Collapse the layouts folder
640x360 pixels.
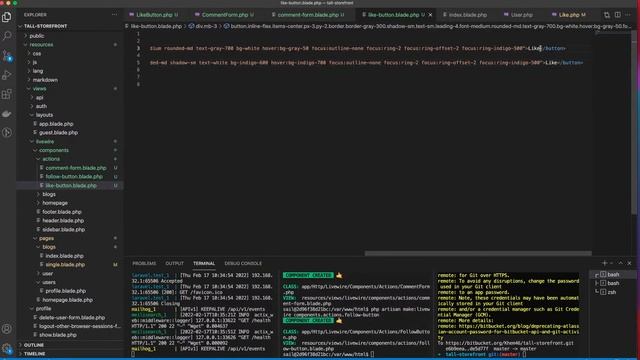pyautogui.click(x=44, y=115)
